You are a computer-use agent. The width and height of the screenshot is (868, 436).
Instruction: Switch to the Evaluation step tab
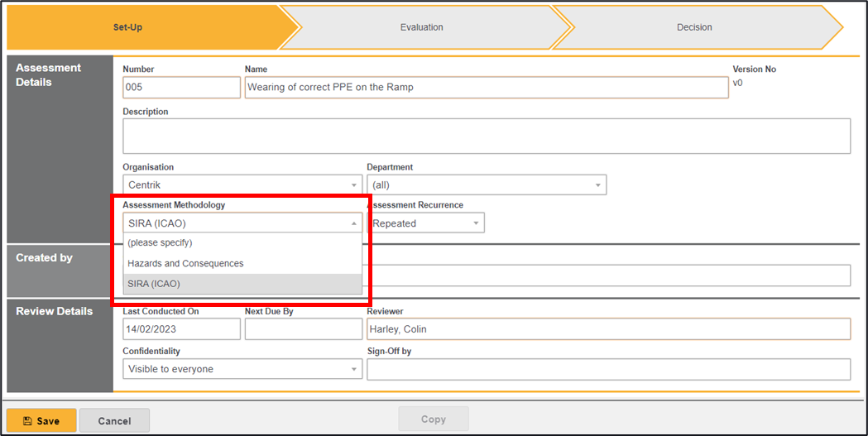(x=421, y=27)
